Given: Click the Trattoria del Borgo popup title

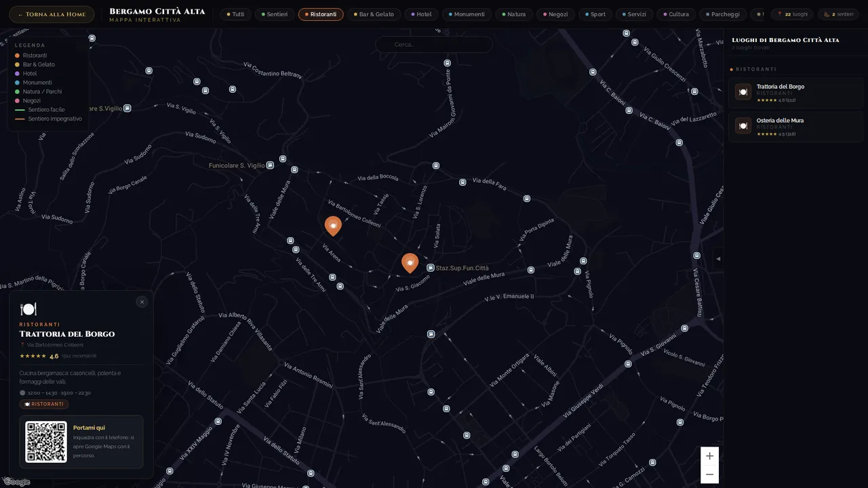Looking at the screenshot, I should coord(67,334).
